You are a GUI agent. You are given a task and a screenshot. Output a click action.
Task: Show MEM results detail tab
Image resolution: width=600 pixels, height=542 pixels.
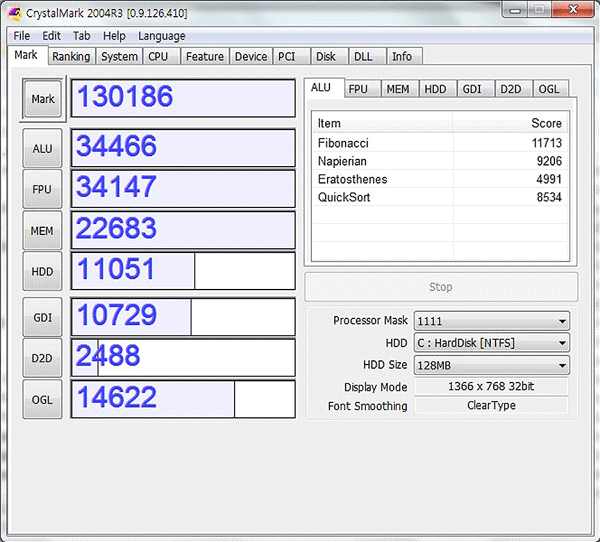click(398, 89)
